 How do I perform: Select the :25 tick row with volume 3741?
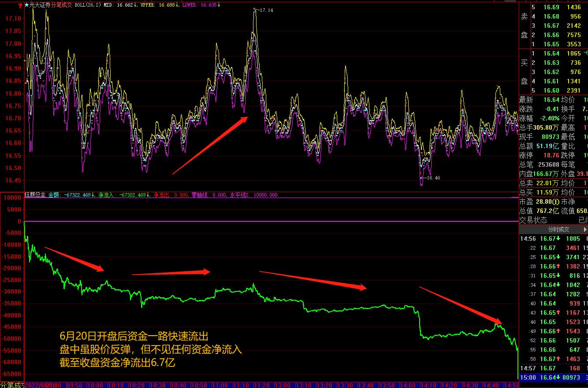554,257
